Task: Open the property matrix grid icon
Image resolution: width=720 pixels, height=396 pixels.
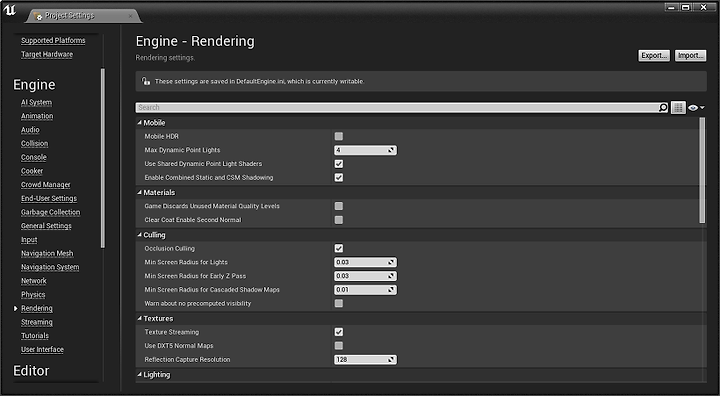Action: click(x=678, y=107)
